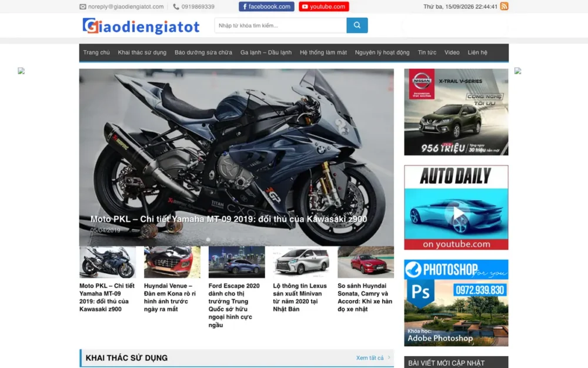Open the Hyundai Sonata comparison thumbnail
Viewport: 588px width, 368px height.
coord(366,262)
